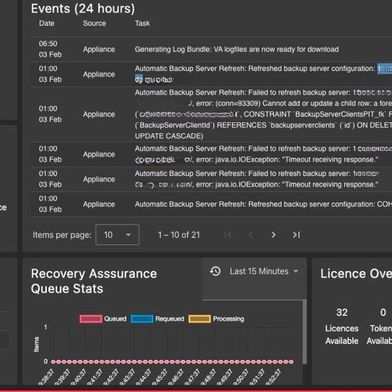Click the UPDATE CASCADE) text line
This screenshot has height=392, width=392.
pos(169,136)
